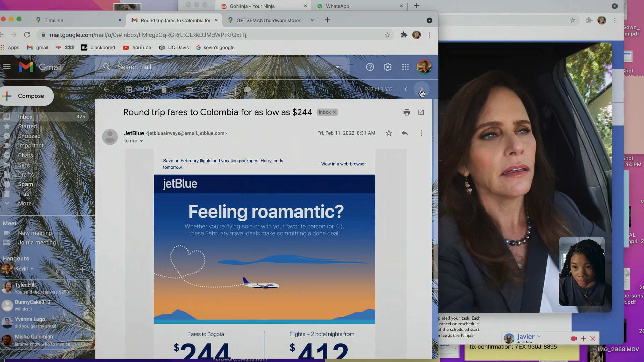Print the JetBlue email
The image size is (644, 362).
click(407, 112)
